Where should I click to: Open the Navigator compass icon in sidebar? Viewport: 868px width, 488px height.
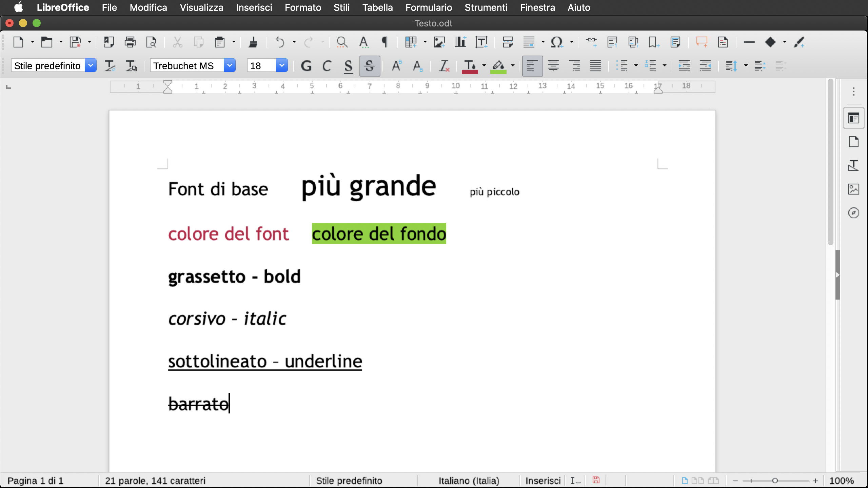click(x=853, y=213)
